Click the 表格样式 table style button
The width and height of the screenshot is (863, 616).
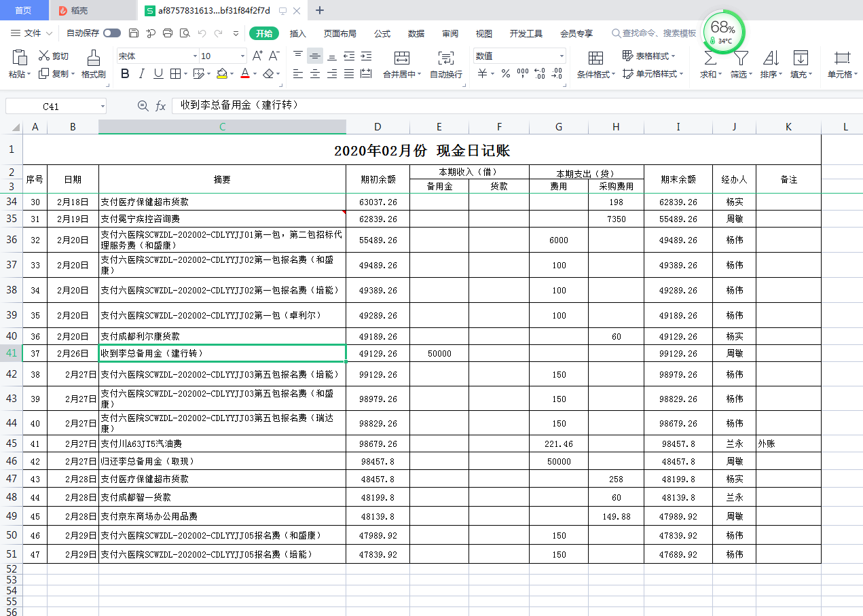click(647, 56)
